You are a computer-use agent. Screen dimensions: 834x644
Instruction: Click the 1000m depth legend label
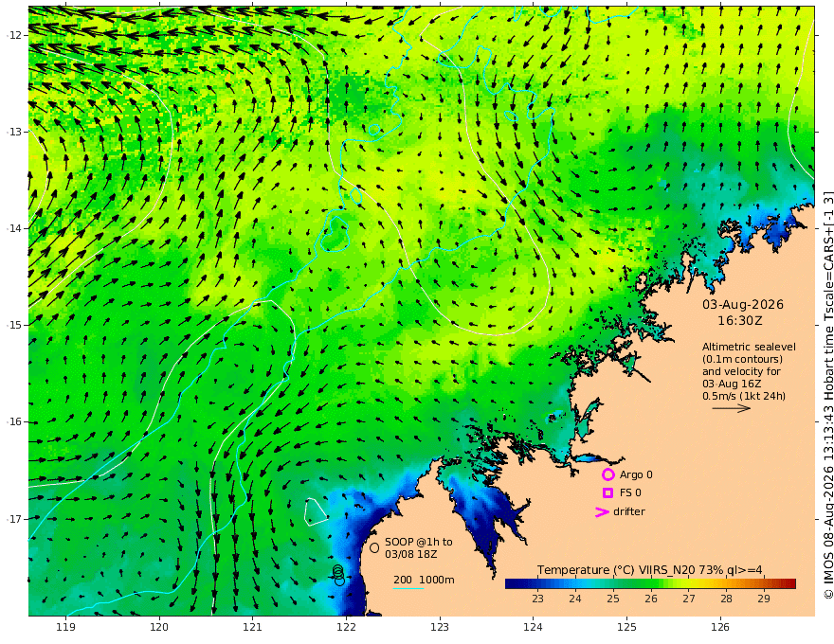click(437, 580)
